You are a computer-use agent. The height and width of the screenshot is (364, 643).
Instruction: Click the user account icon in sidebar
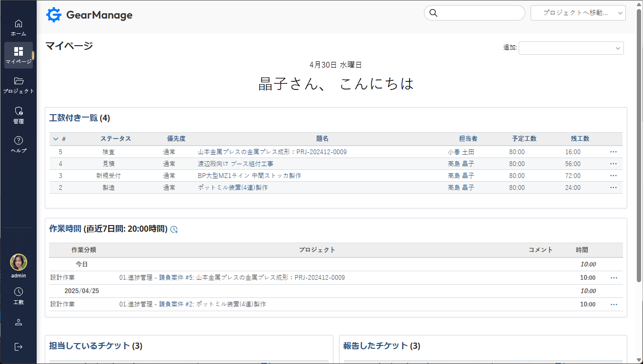19,322
